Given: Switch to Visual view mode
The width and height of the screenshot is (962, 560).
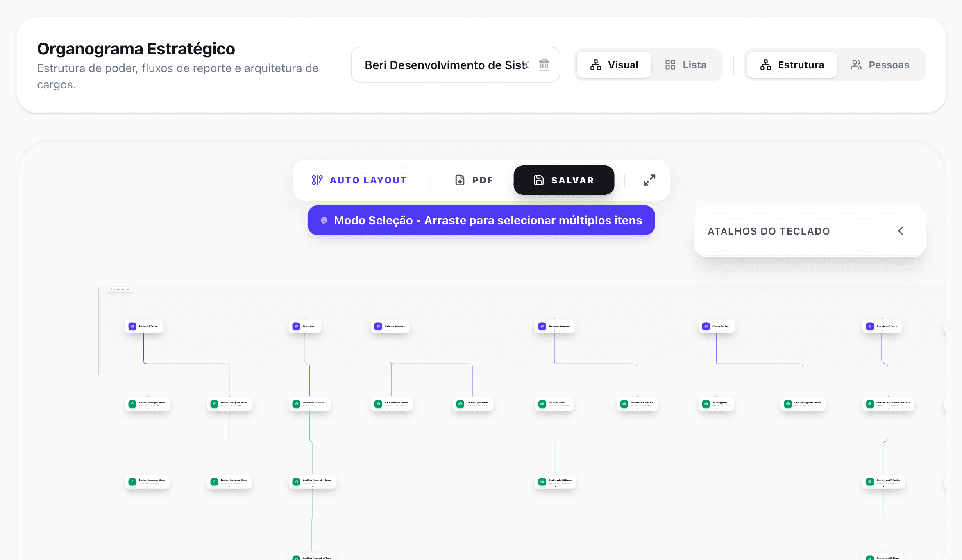Looking at the screenshot, I should pos(614,65).
